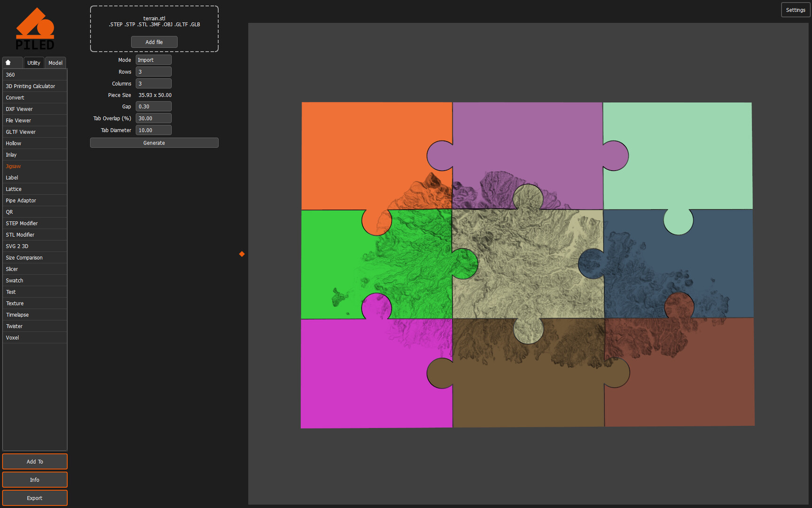The height and width of the screenshot is (508, 812).
Task: Click the Rows input field
Action: 154,71
